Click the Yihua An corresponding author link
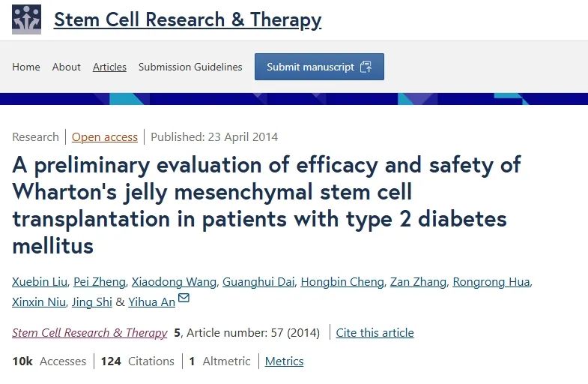This screenshot has height=384, width=588. pyautogui.click(x=152, y=301)
